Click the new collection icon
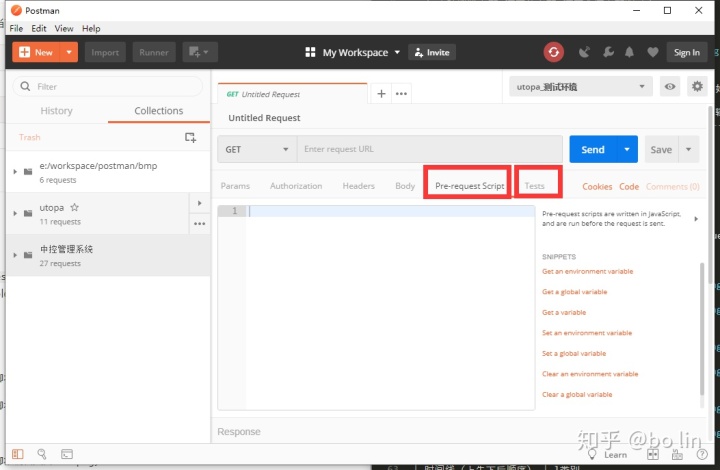Viewport: 720px width, 470px height. 190,137
